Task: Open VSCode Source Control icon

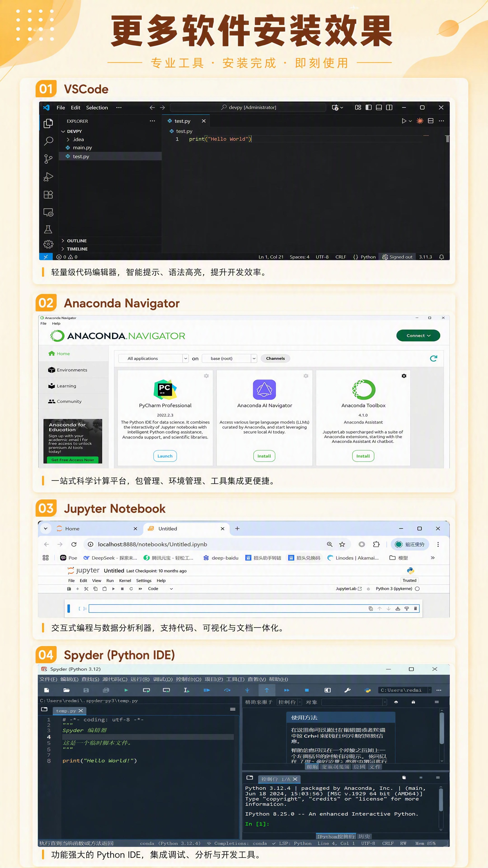Action: click(x=48, y=159)
